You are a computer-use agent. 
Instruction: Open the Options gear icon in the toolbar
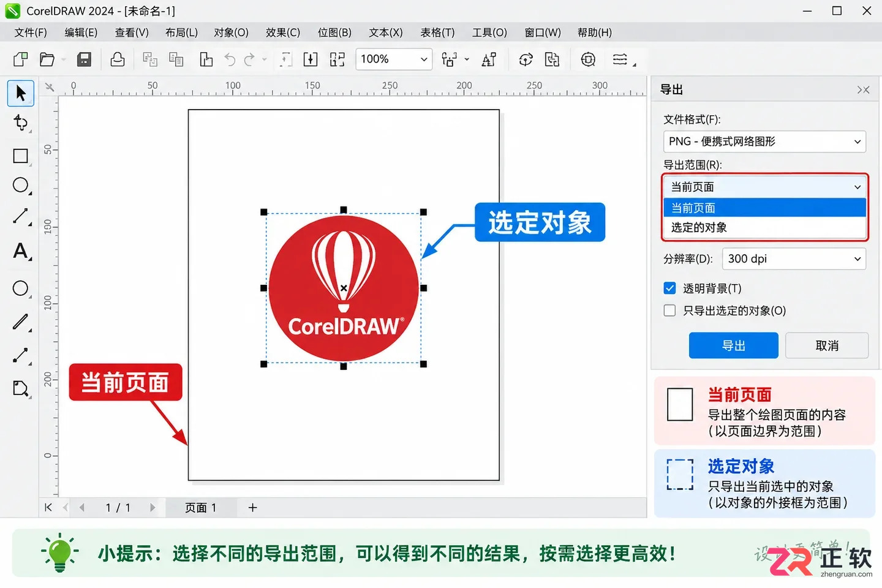point(588,59)
